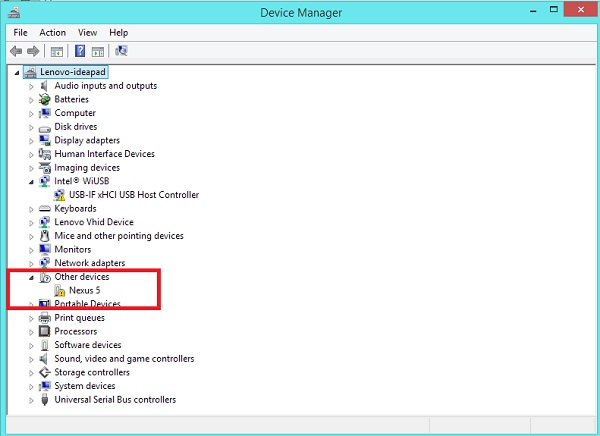Open the File menu
The height and width of the screenshot is (436, 600).
point(21,32)
